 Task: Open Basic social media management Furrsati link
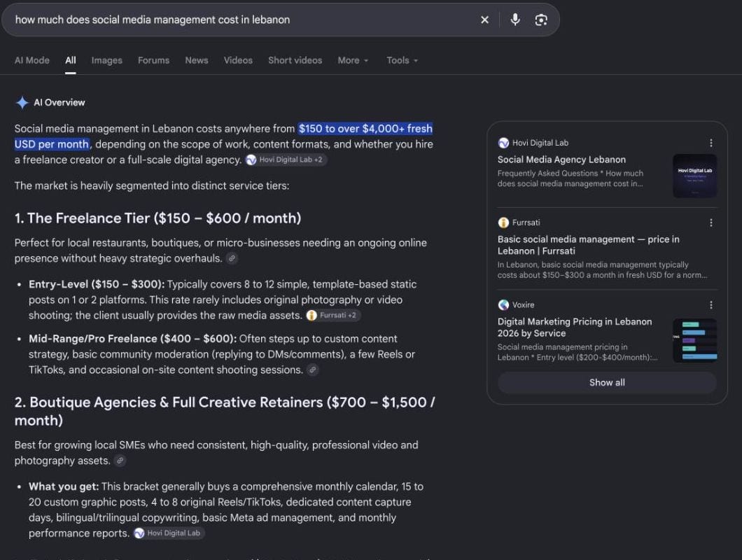click(x=588, y=245)
